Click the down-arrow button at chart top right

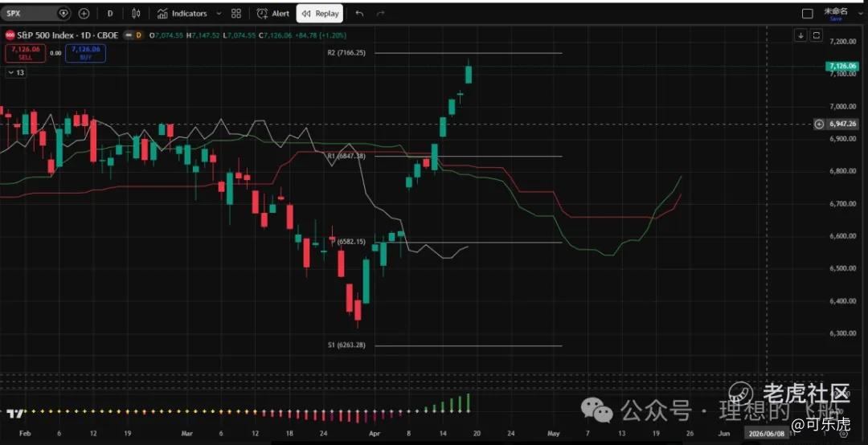click(x=801, y=35)
